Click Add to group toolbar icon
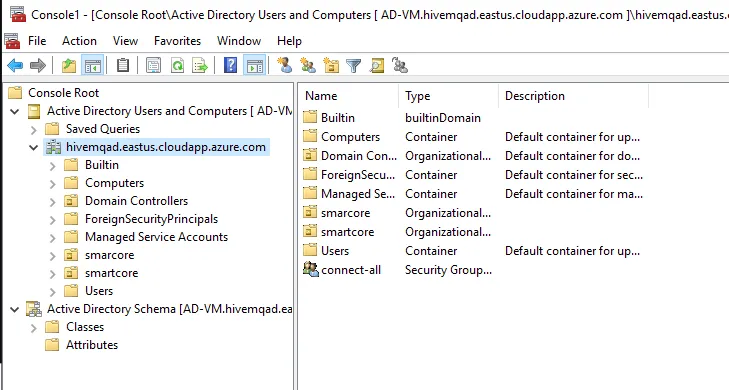Screen dimensions: 729x390 [x=400, y=66]
